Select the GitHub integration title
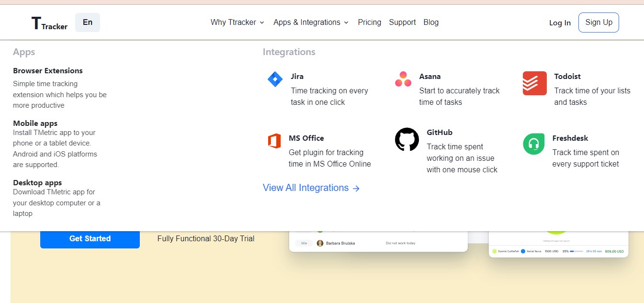The width and height of the screenshot is (644, 303). tap(440, 133)
